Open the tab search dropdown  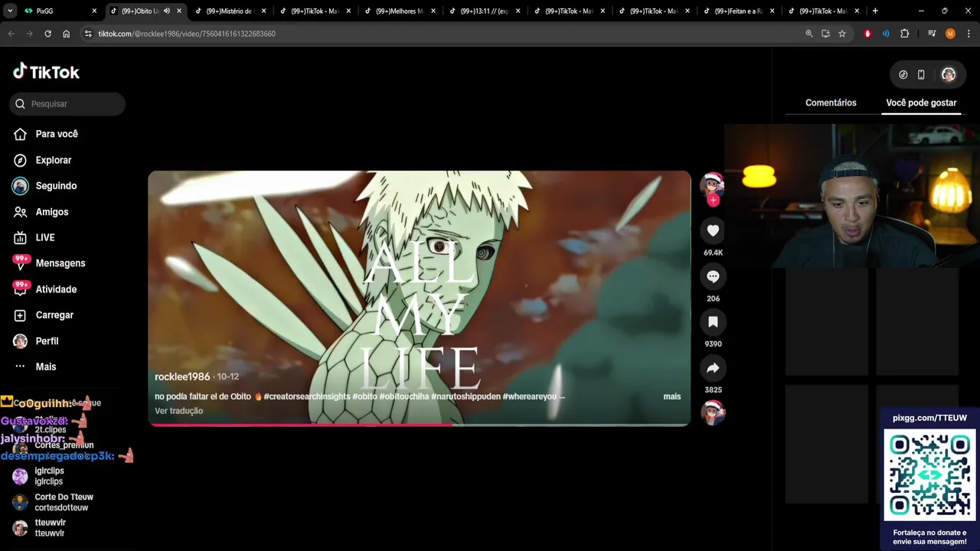[10, 11]
